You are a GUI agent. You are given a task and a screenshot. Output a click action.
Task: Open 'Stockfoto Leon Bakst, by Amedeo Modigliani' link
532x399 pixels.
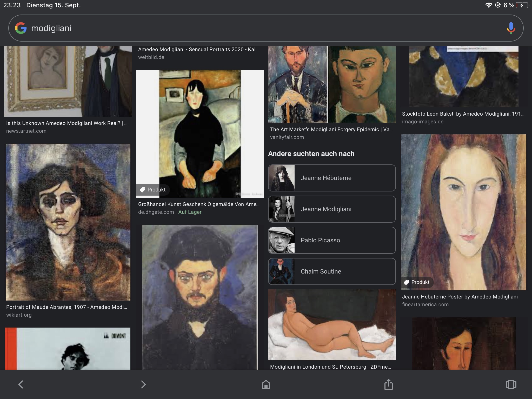point(463,114)
